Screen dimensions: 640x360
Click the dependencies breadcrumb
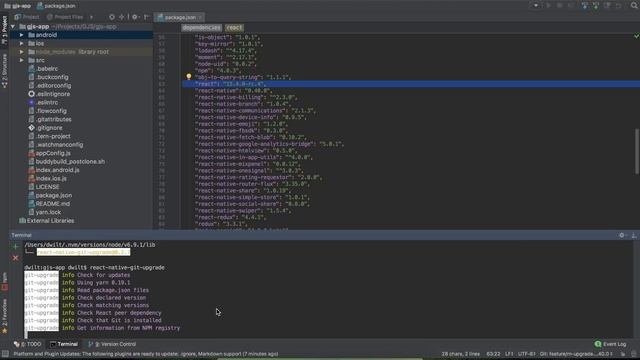coord(202,28)
